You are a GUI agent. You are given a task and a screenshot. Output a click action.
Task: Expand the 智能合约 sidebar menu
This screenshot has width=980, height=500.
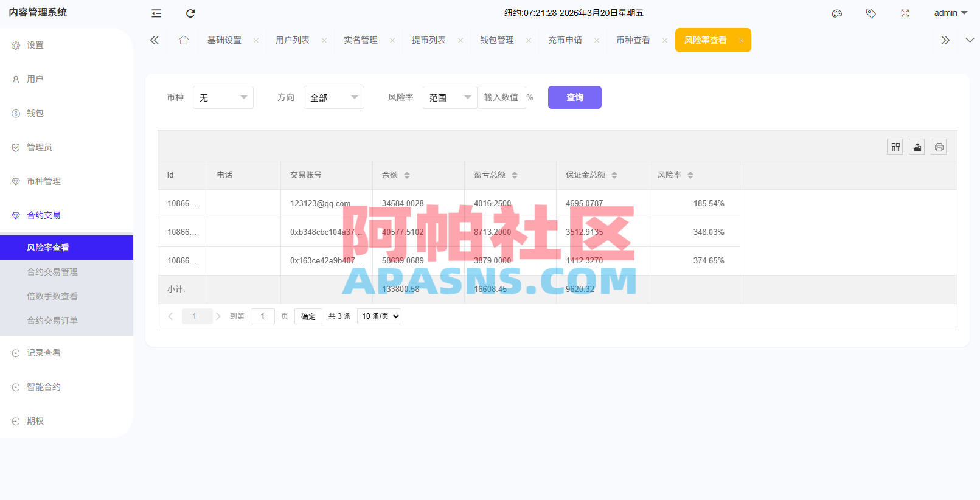coord(67,387)
